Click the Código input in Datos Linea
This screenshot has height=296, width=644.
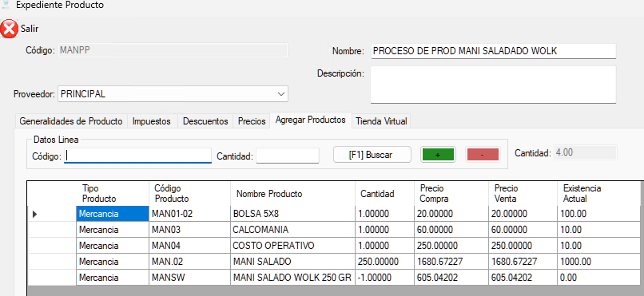point(137,156)
